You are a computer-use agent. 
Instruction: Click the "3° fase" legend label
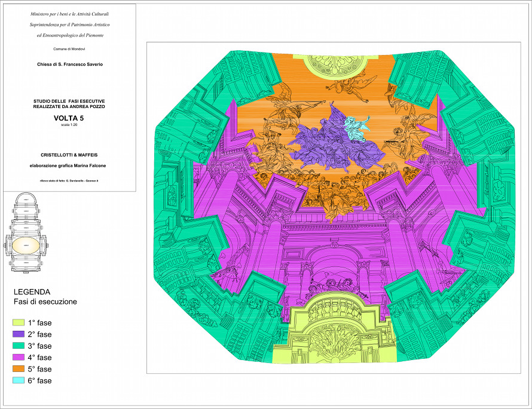39,346
